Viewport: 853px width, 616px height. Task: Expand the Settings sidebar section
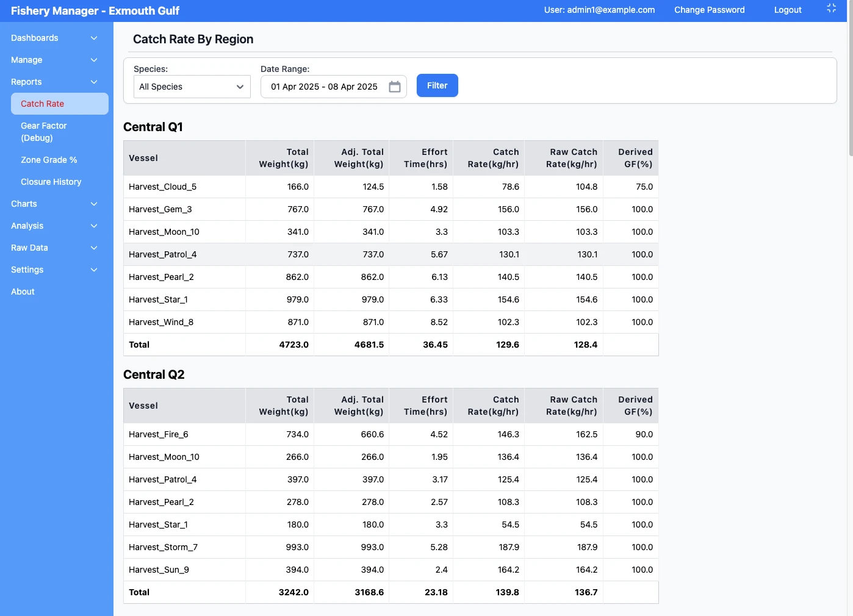pos(54,270)
